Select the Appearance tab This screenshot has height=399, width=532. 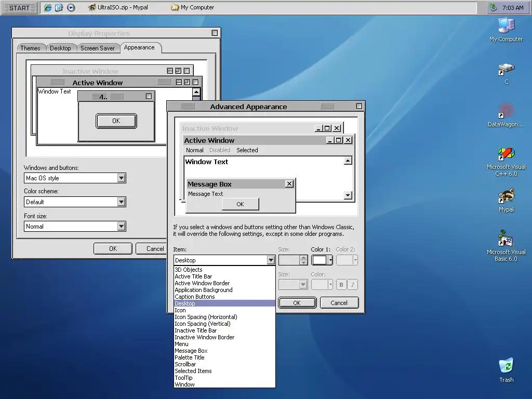click(x=139, y=47)
